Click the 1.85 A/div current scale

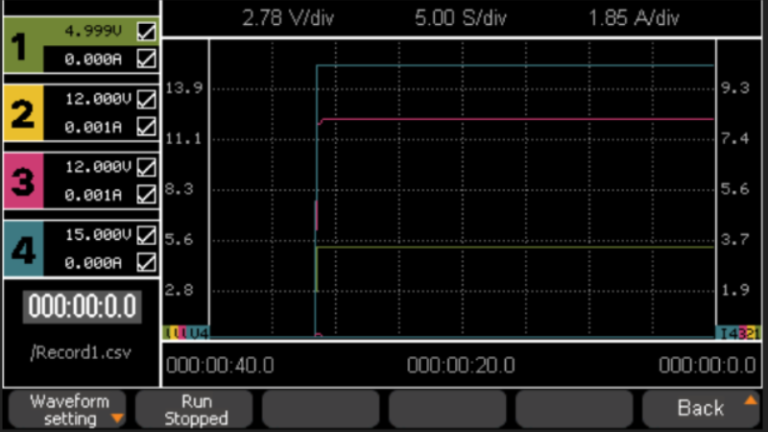(634, 19)
